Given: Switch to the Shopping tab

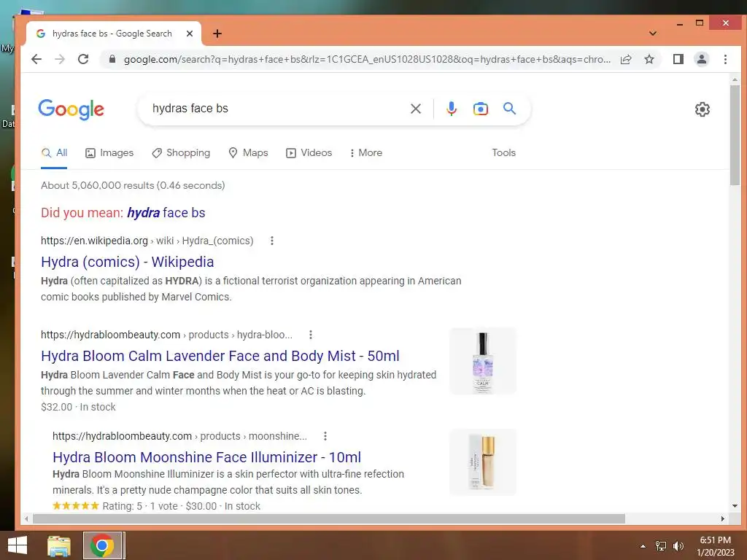Looking at the screenshot, I should point(181,153).
